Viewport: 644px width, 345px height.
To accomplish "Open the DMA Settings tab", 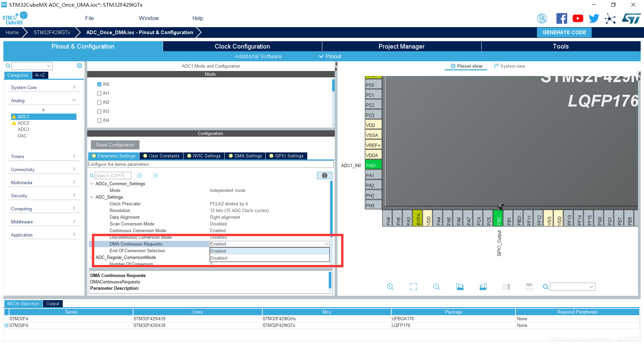I will coord(245,156).
